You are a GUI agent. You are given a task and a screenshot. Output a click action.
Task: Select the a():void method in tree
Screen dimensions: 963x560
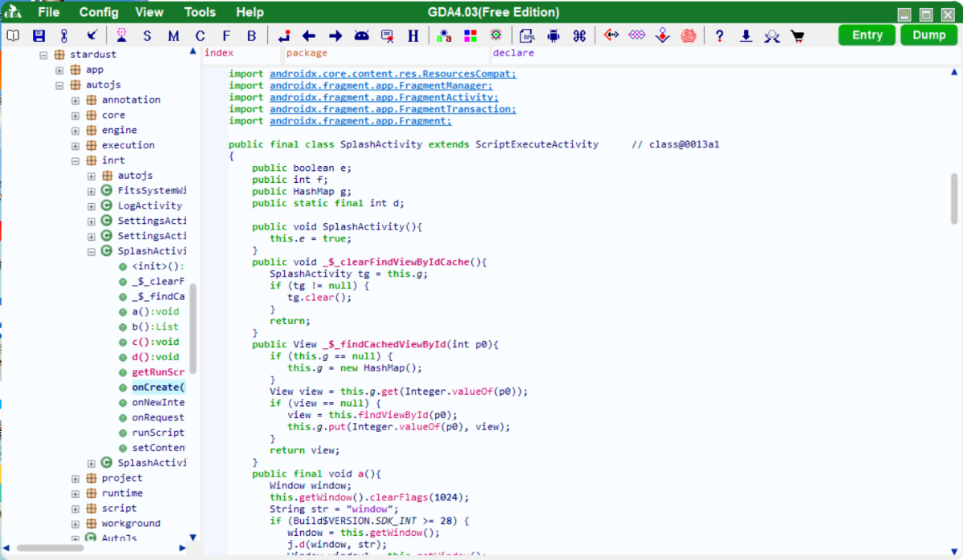point(155,311)
